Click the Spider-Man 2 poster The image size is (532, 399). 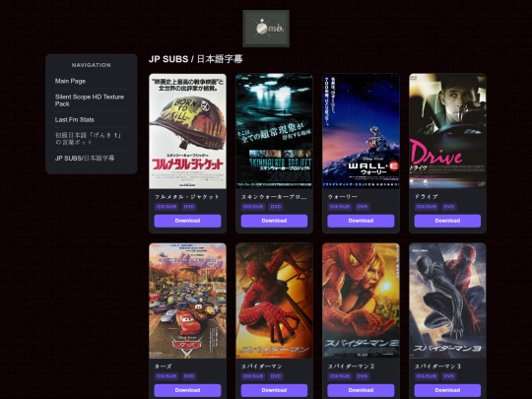tap(361, 300)
